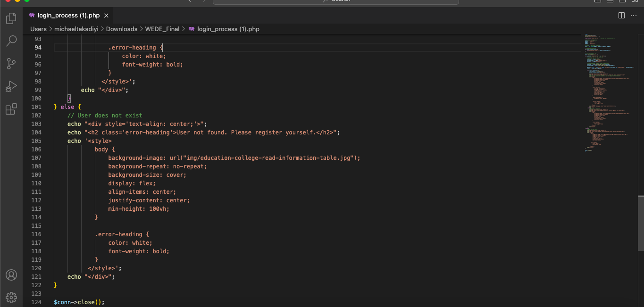The height and width of the screenshot is (307, 644).
Task: Open the Manage gear menu
Action: point(11,297)
